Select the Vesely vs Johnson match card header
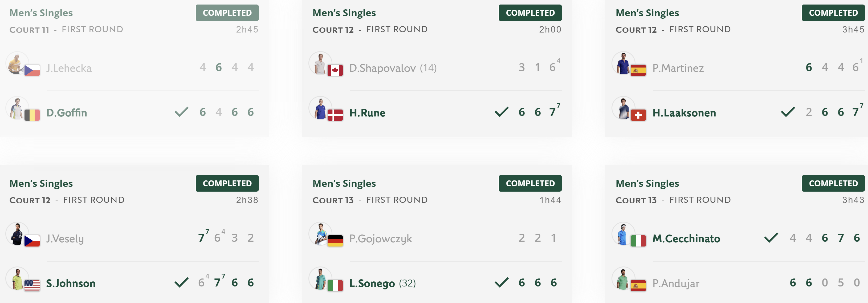This screenshot has height=303, width=868. tap(134, 191)
